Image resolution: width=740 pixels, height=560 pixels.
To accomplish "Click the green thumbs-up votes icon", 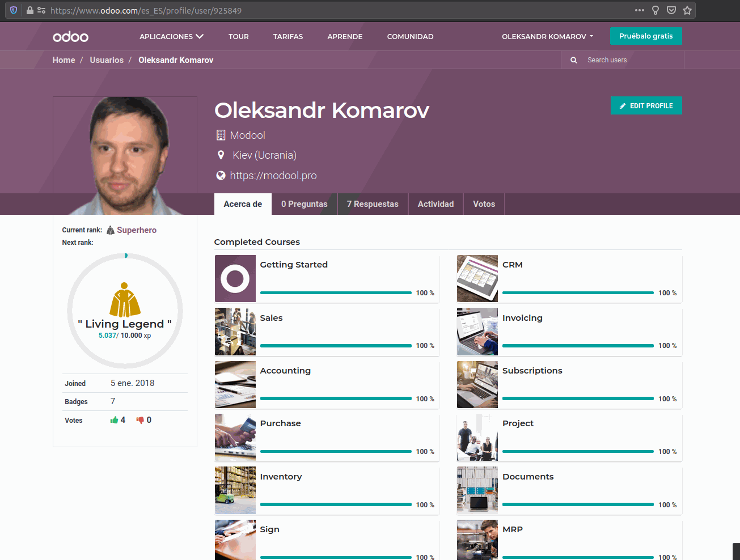I will 114,420.
